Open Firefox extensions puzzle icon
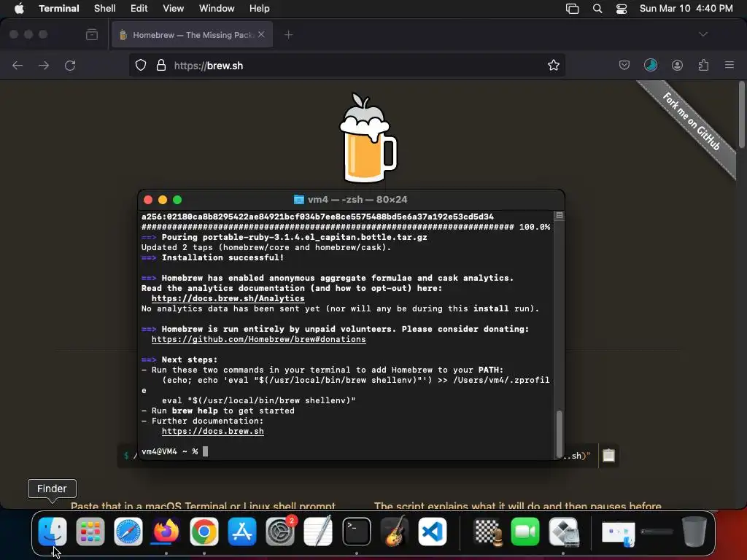This screenshot has width=747, height=560. (703, 65)
